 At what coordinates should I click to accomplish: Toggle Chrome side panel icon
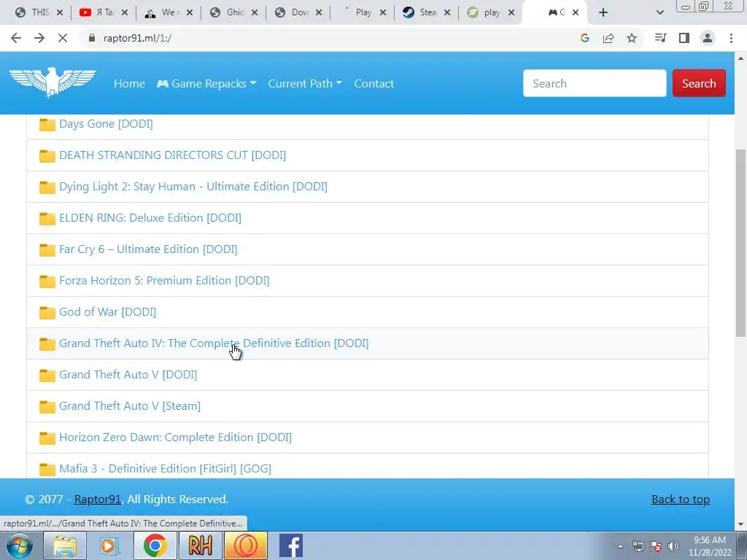(x=684, y=38)
